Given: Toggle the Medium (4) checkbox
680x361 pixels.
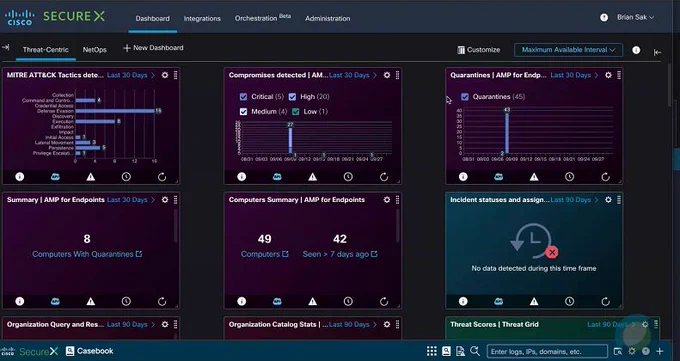Looking at the screenshot, I should click(x=243, y=112).
